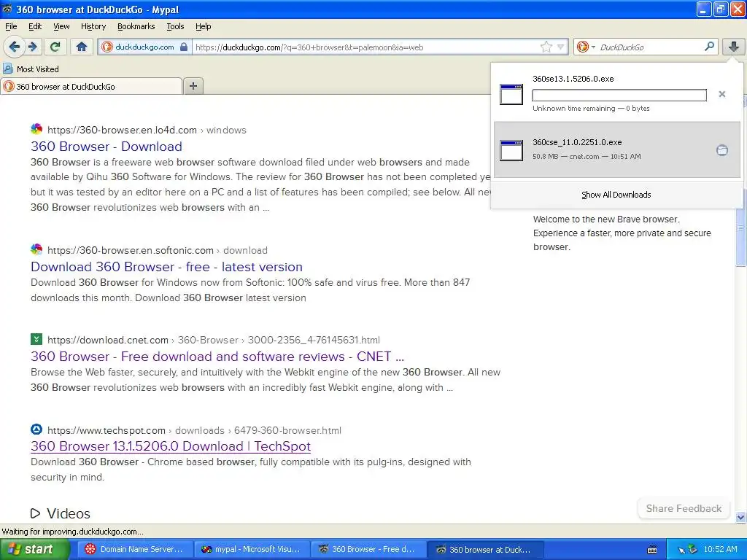The image size is (747, 560).
Task: Open the Most Visited bookmarks folder
Action: [x=31, y=69]
